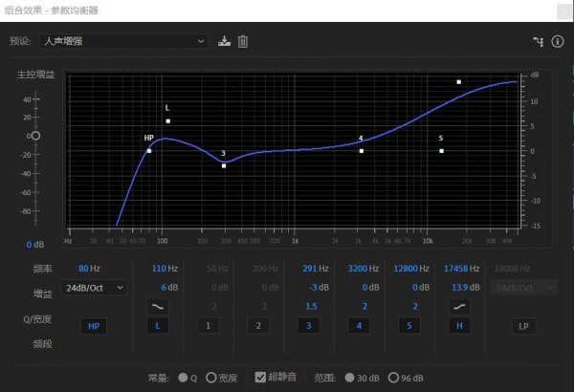The image size is (574, 392).
Task: Save the current preset
Action: (225, 41)
